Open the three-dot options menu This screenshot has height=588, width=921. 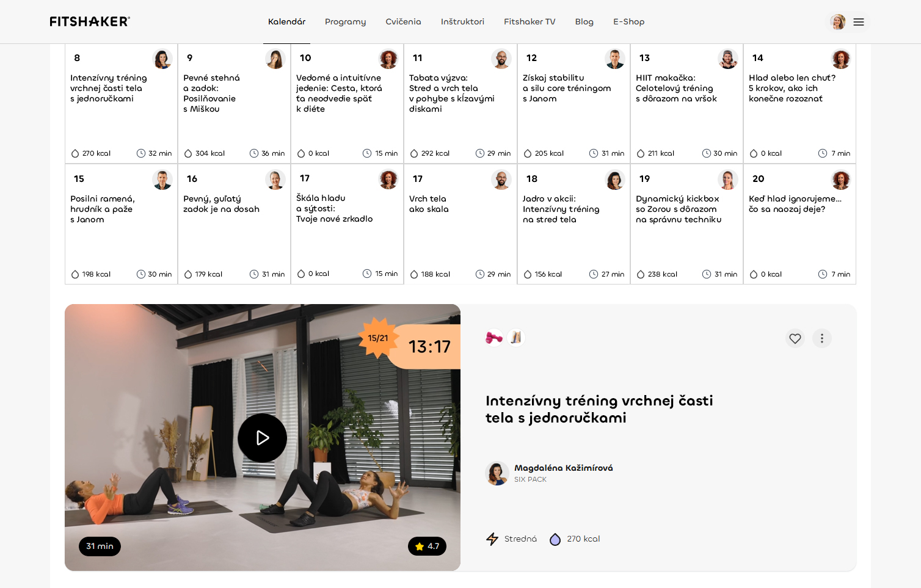coord(822,338)
